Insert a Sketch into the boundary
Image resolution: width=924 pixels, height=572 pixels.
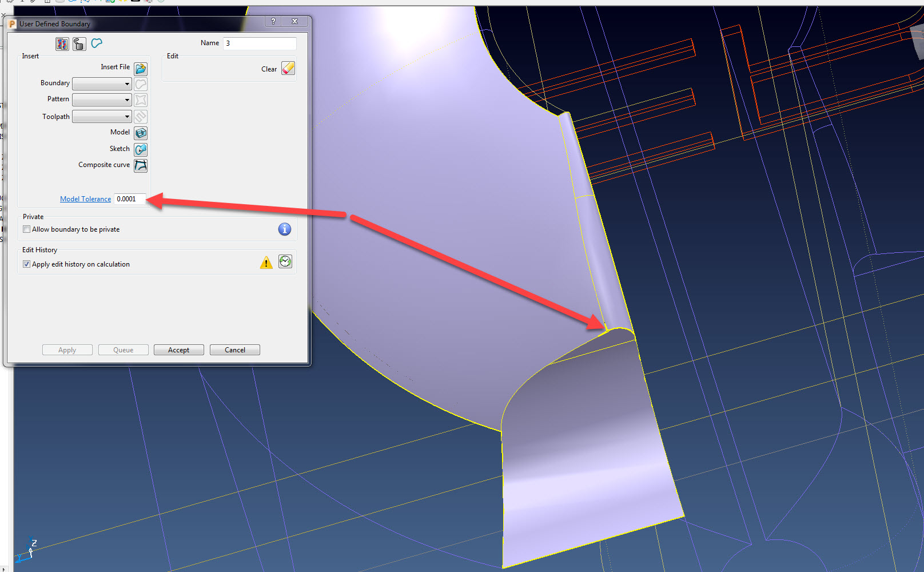(140, 149)
